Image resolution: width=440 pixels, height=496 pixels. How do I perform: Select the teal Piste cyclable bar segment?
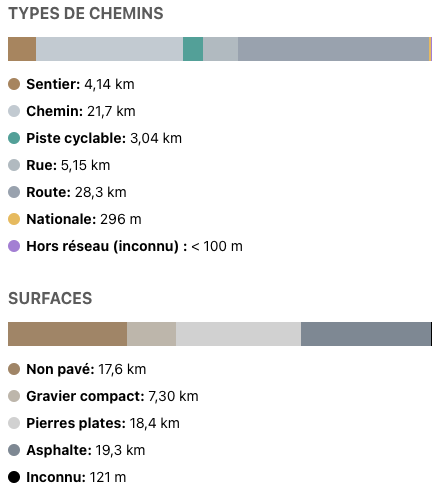tap(193, 49)
